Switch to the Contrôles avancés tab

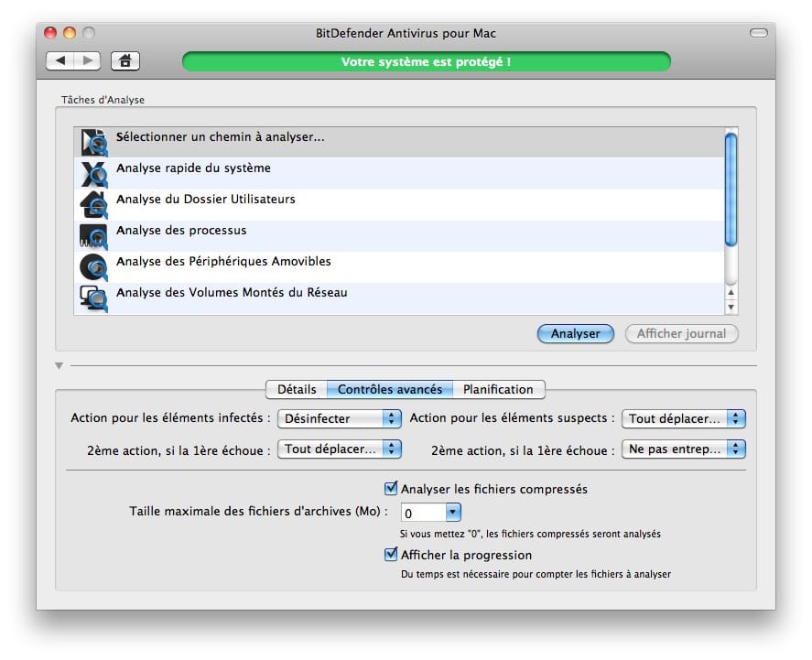390,389
